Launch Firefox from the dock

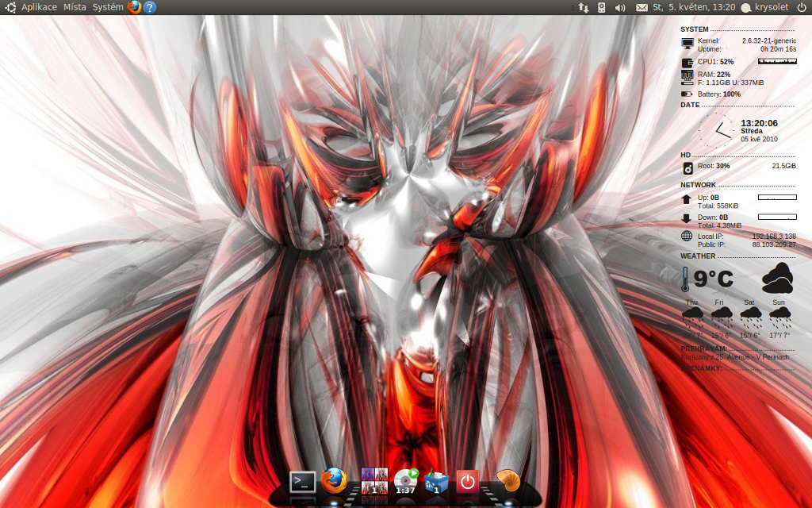coord(334,480)
